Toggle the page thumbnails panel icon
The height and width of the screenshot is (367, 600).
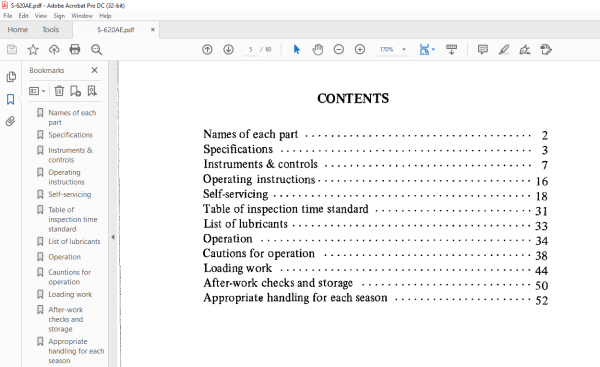[x=11, y=77]
